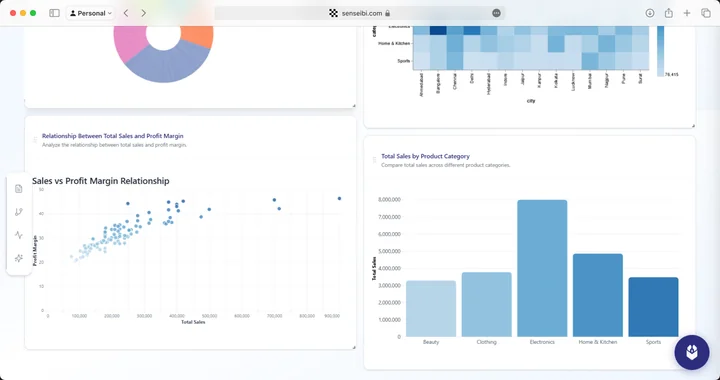The width and height of the screenshot is (720, 380).
Task: Click the Home & Kitchen heatmap cell for Kolkata
Action: 556,44
